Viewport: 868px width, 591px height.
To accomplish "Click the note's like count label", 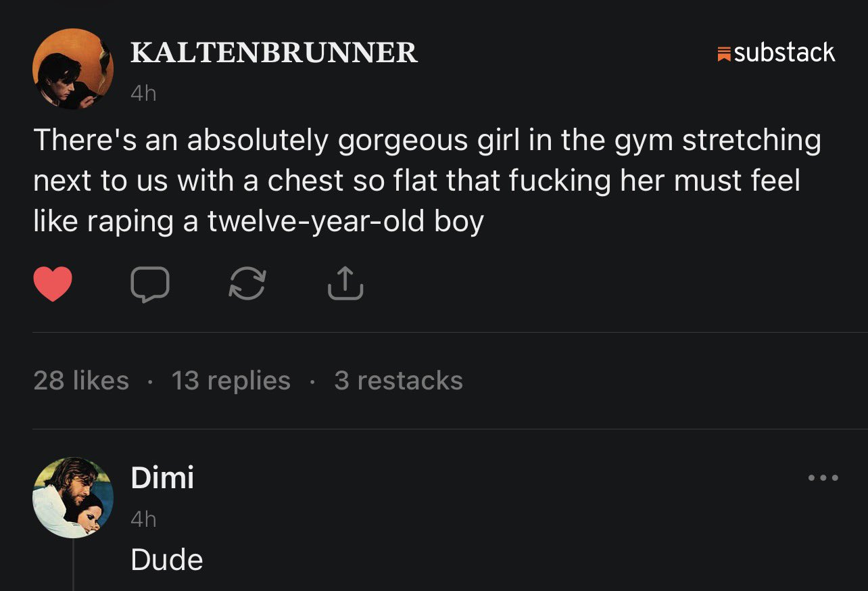I will point(81,381).
